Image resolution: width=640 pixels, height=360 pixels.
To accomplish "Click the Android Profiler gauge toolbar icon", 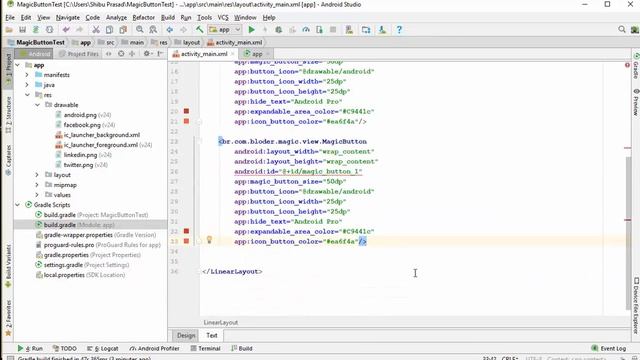I will [306, 30].
